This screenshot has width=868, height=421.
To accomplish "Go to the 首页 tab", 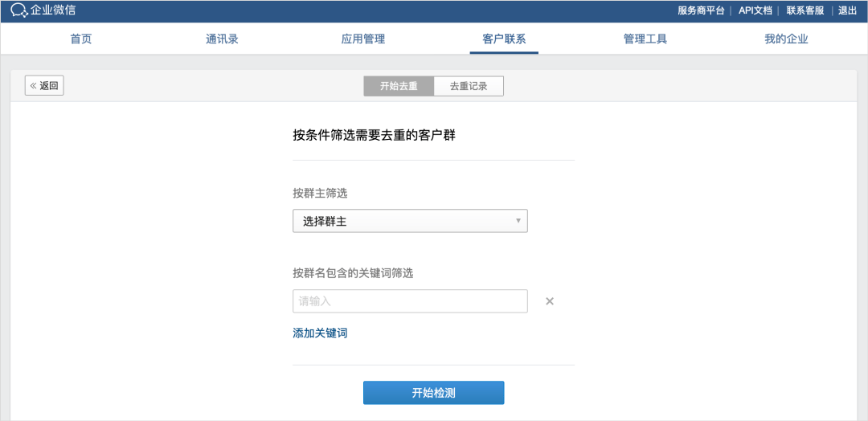I will [81, 39].
